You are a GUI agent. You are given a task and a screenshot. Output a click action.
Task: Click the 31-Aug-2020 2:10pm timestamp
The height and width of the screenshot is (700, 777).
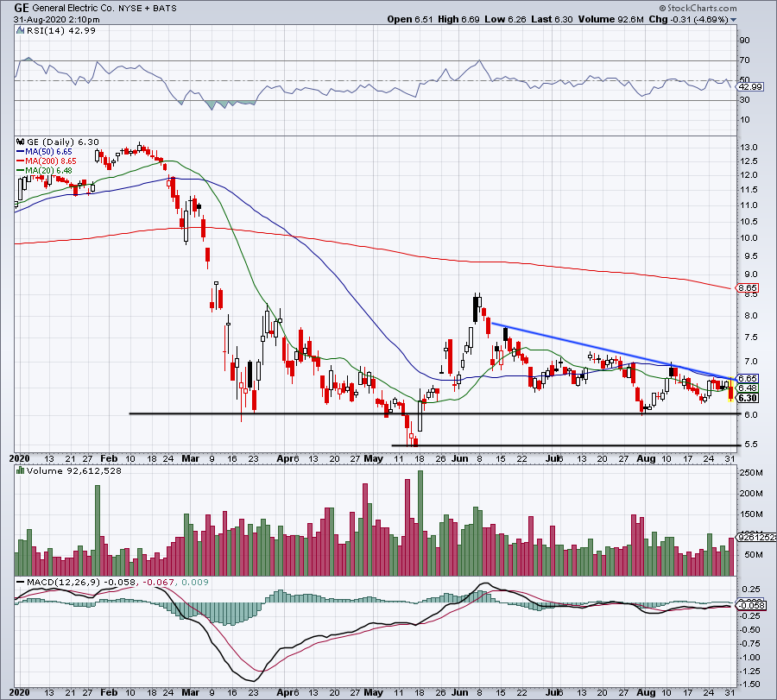(x=56, y=20)
